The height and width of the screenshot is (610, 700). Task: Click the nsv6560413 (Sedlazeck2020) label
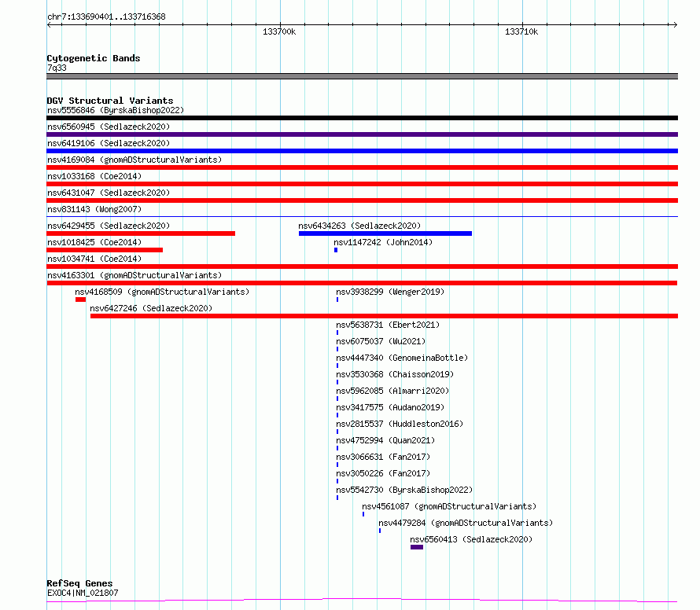point(471,539)
